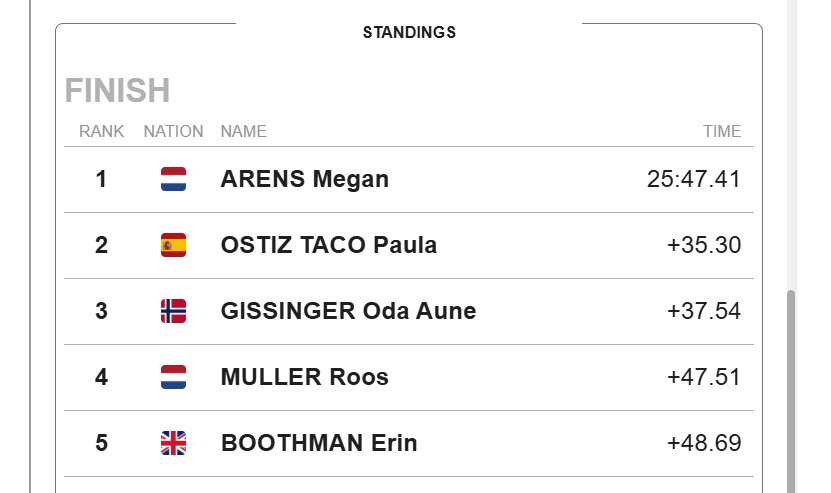Viewport: 831px width, 493px height.
Task: Click the winning time 25:47.41
Action: coord(693,179)
